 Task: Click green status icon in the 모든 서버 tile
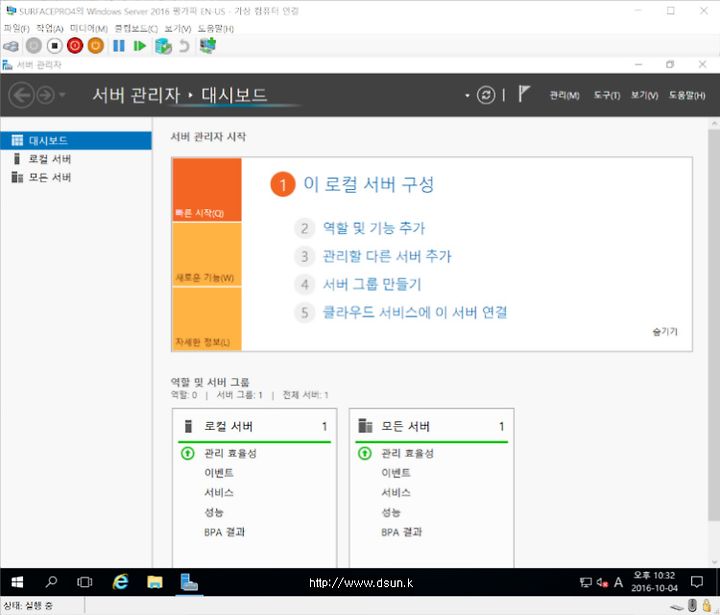365,454
